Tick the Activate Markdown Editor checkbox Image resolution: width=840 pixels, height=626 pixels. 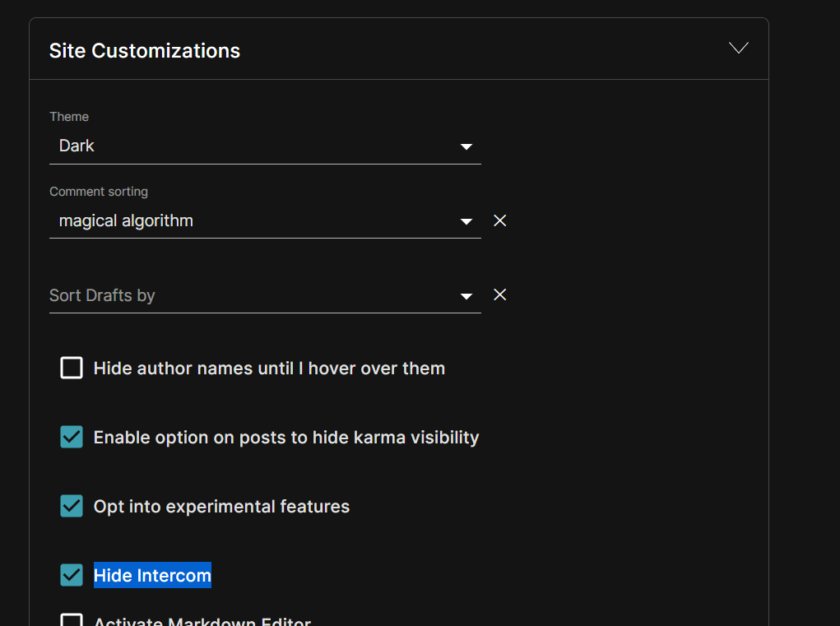click(x=72, y=620)
